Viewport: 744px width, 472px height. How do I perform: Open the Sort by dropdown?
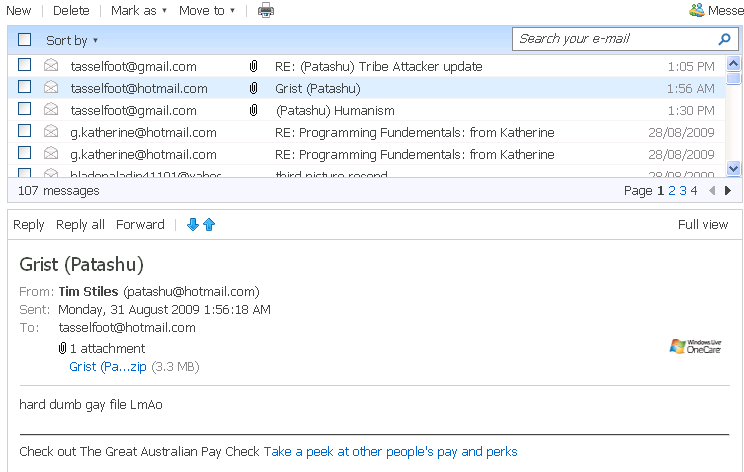click(x=72, y=41)
